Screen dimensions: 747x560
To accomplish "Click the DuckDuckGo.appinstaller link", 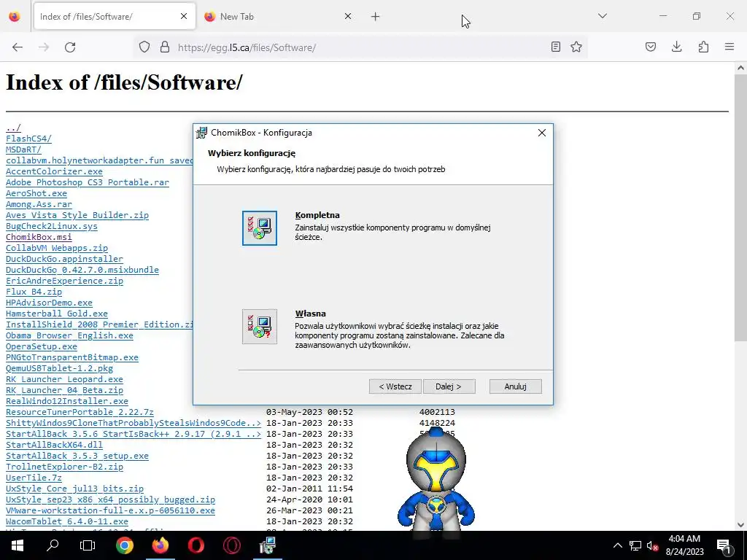I will point(64,259).
